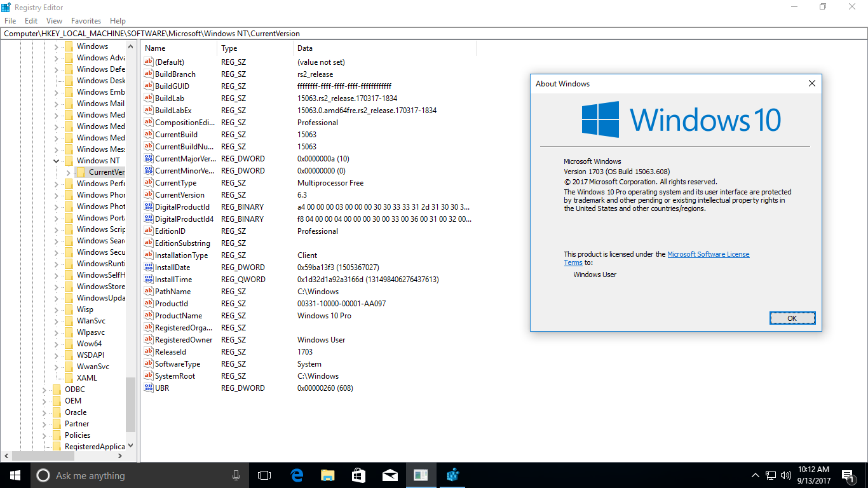Expand the Partner key
The image size is (868, 488).
44,424
